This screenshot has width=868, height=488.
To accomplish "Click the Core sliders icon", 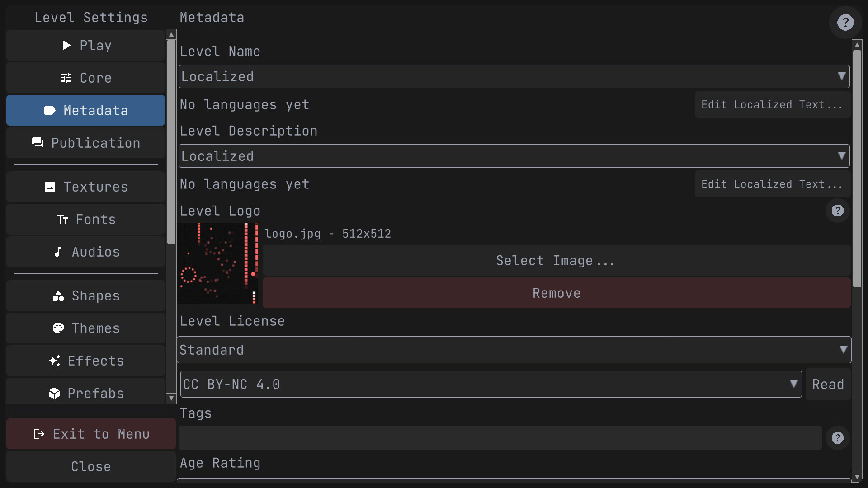I will coord(66,78).
